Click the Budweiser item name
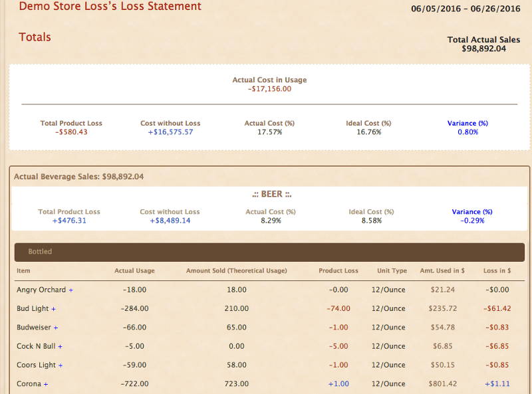 coord(34,328)
